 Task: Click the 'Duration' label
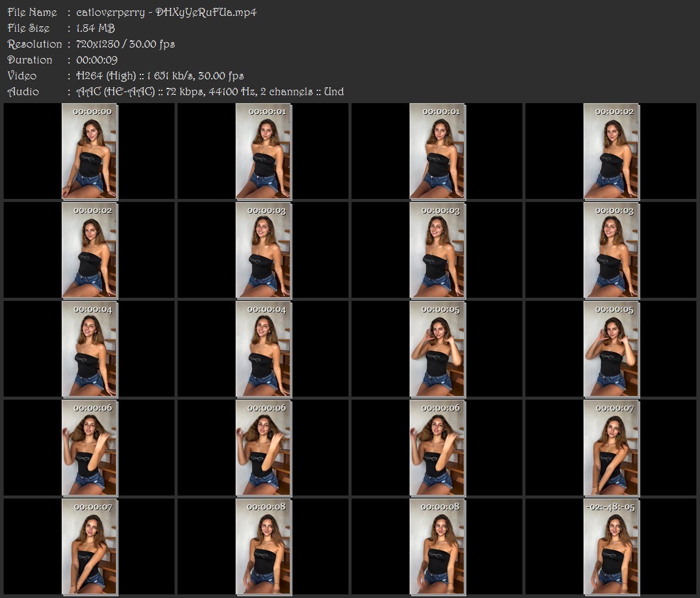click(30, 60)
